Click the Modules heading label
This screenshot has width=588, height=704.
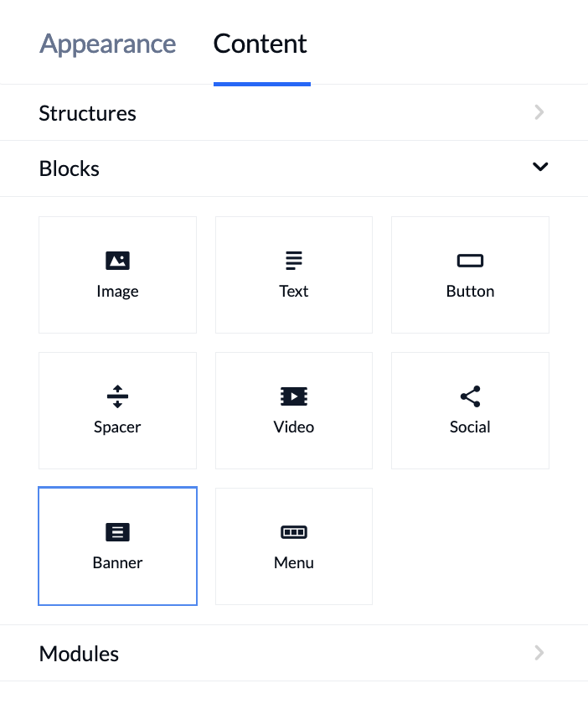[x=79, y=654]
